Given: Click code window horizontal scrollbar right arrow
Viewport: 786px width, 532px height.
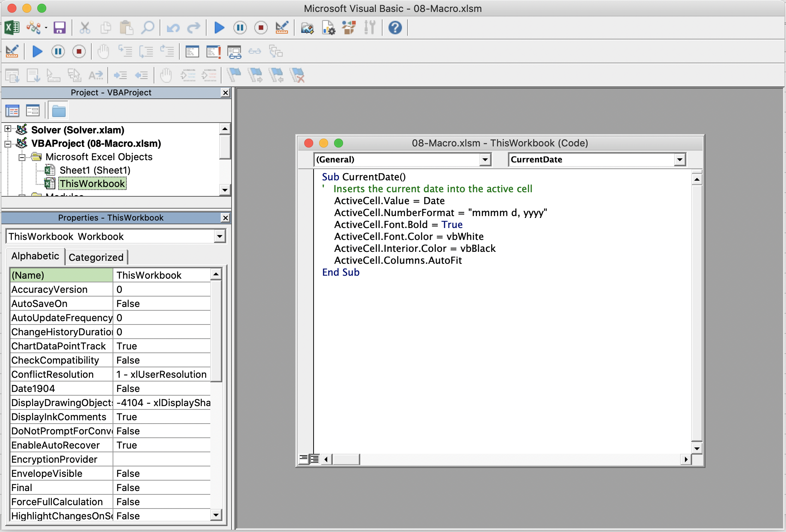Looking at the screenshot, I should 686,459.
